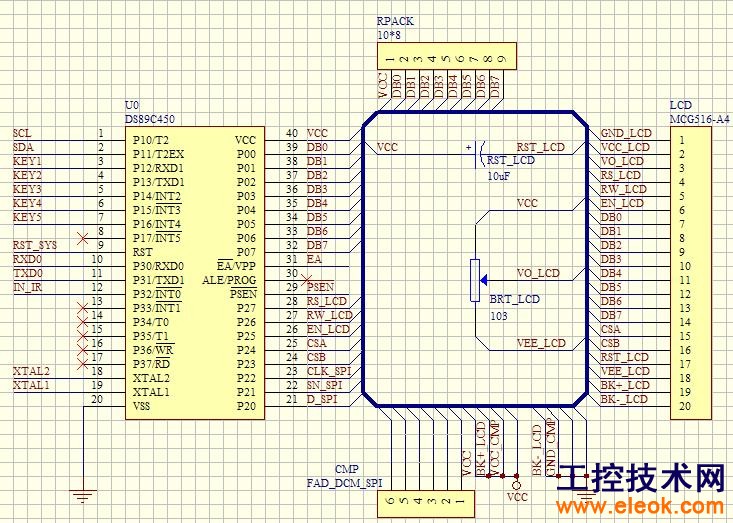This screenshot has width=733, height=523.
Task: Click the RST_LCD 10uF capacitor symbol
Action: click(x=480, y=154)
